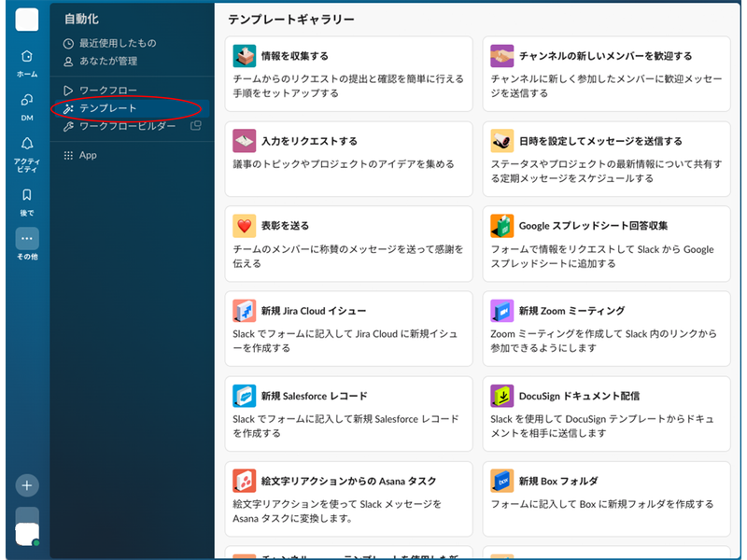Image resolution: width=747 pixels, height=560 pixels.
Task: Click the Jira Cloud icon on its template card
Action: [x=243, y=310]
